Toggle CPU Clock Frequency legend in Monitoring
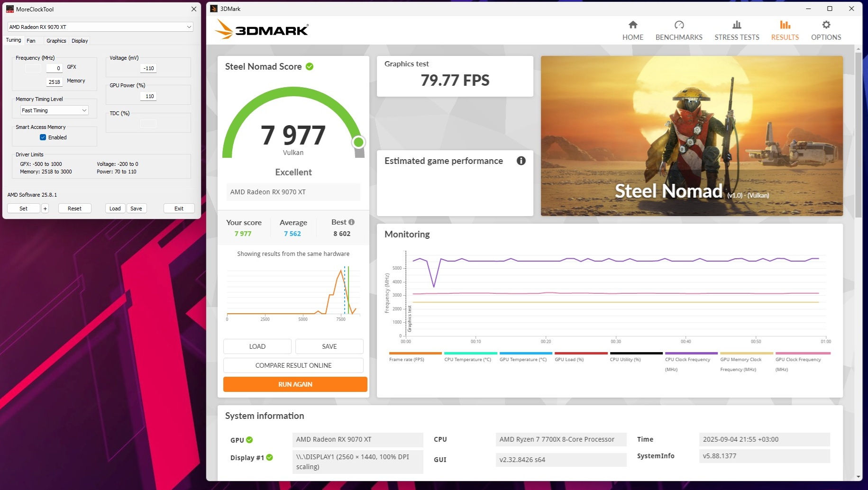The image size is (868, 490). (691, 362)
